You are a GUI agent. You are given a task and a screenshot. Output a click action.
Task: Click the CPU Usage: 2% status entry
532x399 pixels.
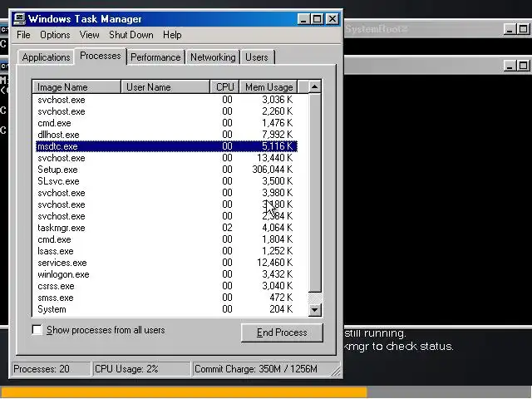point(141,369)
